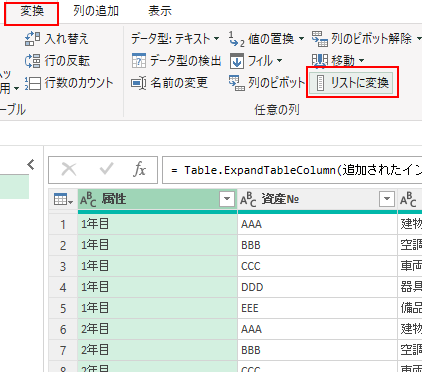Click the 入れ替え label
The height and width of the screenshot is (372, 422).
pos(66,39)
